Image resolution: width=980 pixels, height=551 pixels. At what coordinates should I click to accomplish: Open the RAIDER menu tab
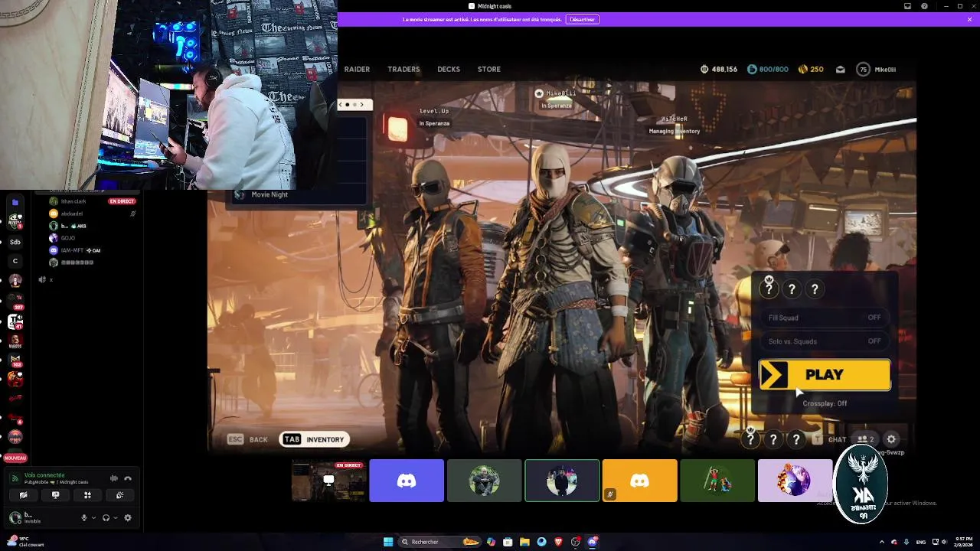click(x=357, y=69)
